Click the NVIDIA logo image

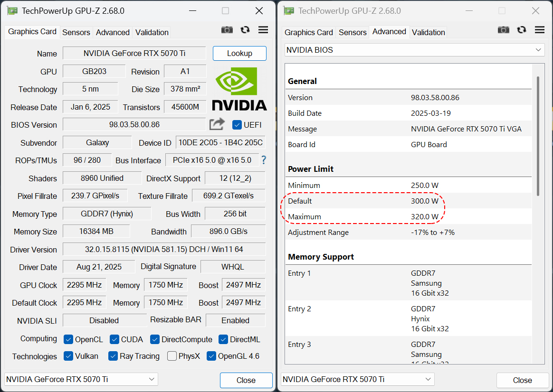(x=239, y=89)
